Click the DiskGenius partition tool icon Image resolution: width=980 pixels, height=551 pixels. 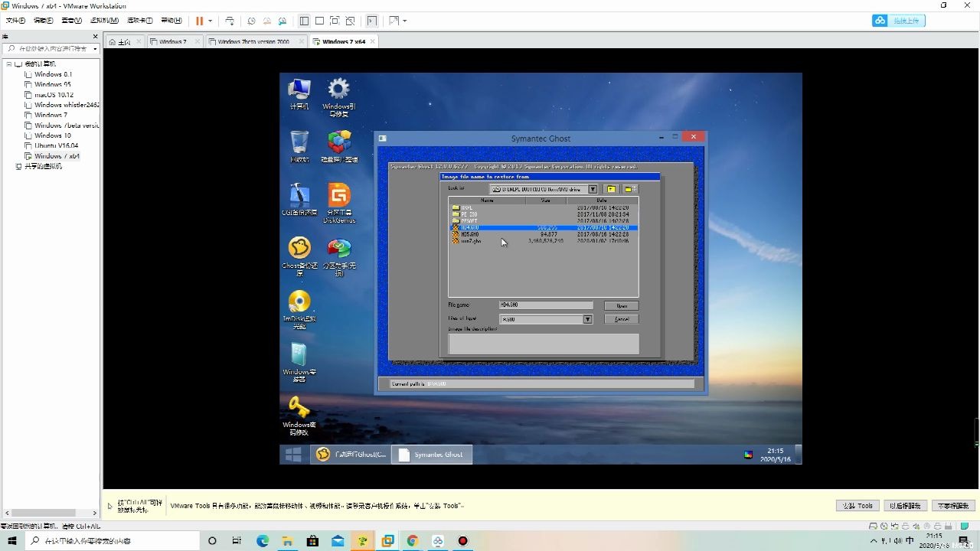339,203
